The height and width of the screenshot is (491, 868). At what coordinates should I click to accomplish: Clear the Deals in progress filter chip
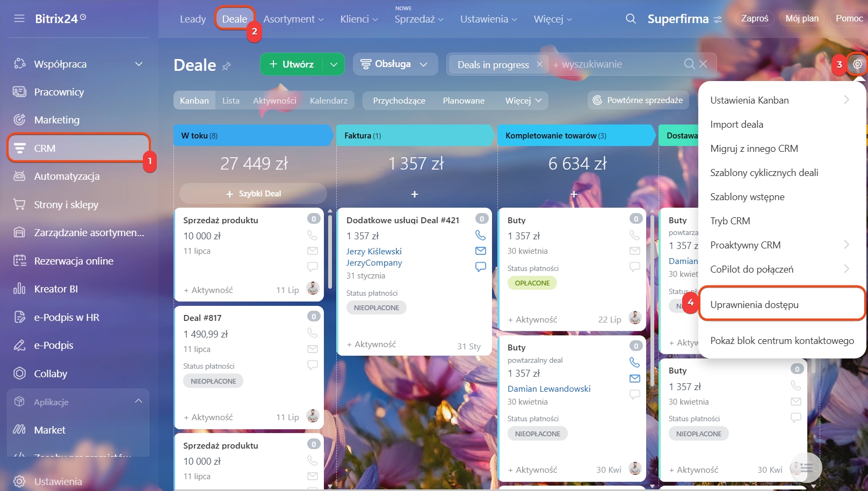[x=539, y=64]
